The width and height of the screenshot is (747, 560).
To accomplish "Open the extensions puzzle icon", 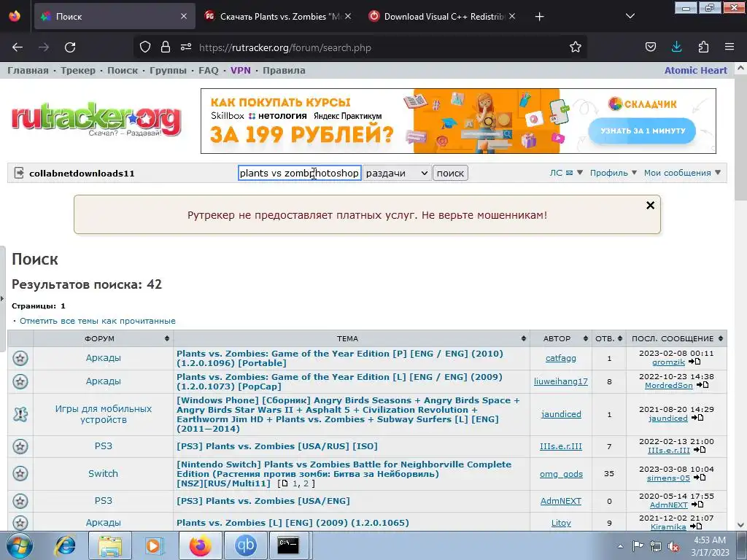I will coord(703,47).
